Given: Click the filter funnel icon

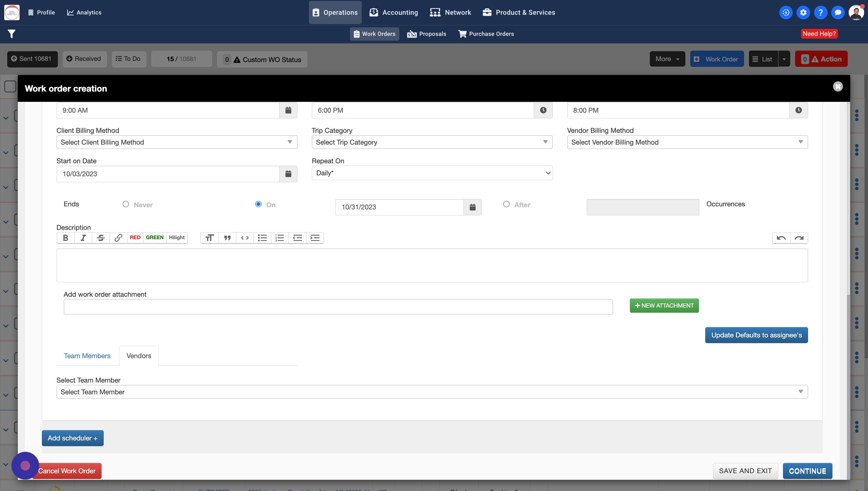Looking at the screenshot, I should [x=11, y=34].
